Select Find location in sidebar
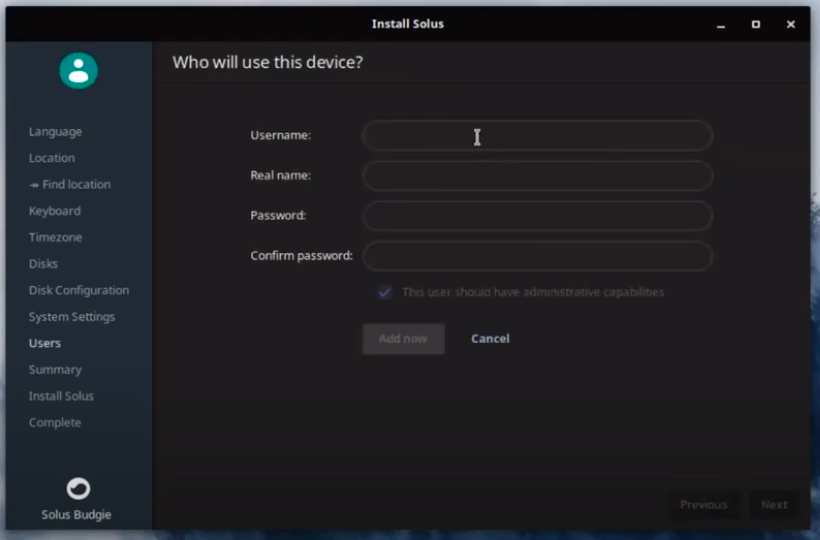Image resolution: width=820 pixels, height=540 pixels. pyautogui.click(x=70, y=185)
